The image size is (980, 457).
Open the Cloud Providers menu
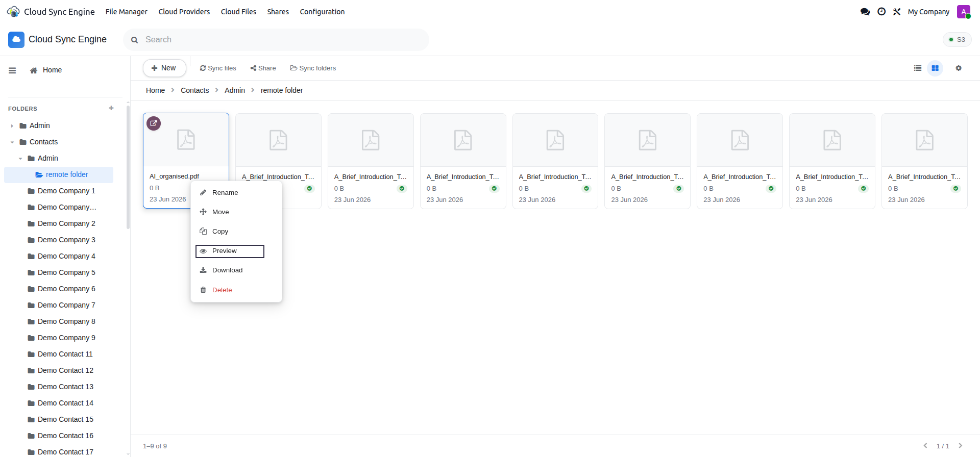(184, 12)
